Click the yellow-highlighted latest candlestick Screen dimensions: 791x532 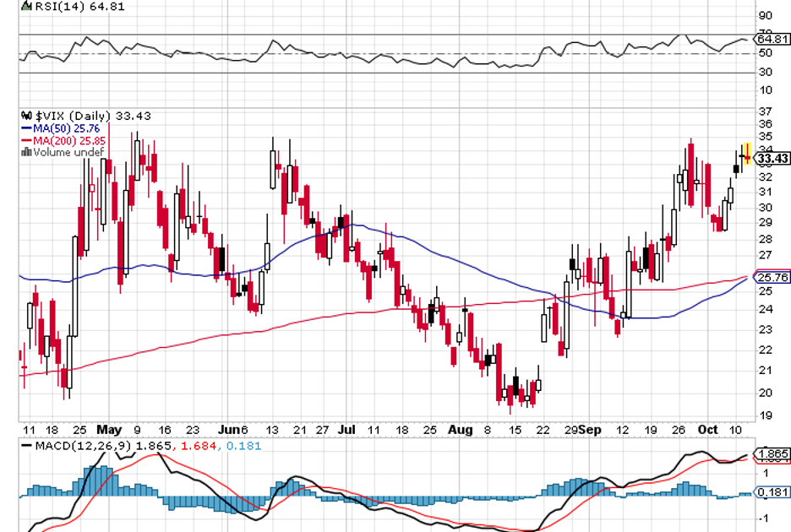pos(746,155)
